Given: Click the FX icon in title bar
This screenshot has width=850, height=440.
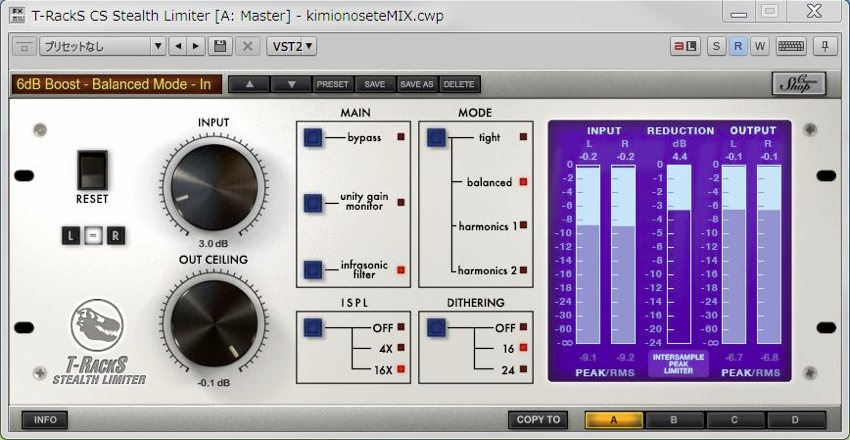Looking at the screenshot, I should point(16,15).
